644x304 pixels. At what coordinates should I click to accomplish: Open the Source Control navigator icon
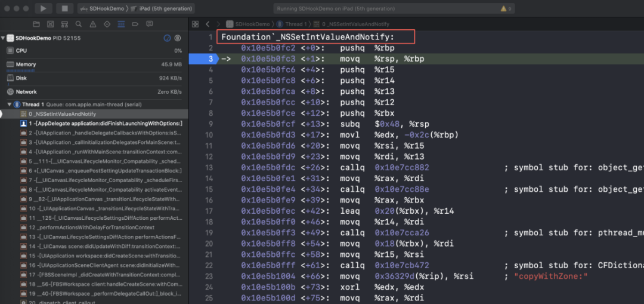point(50,24)
